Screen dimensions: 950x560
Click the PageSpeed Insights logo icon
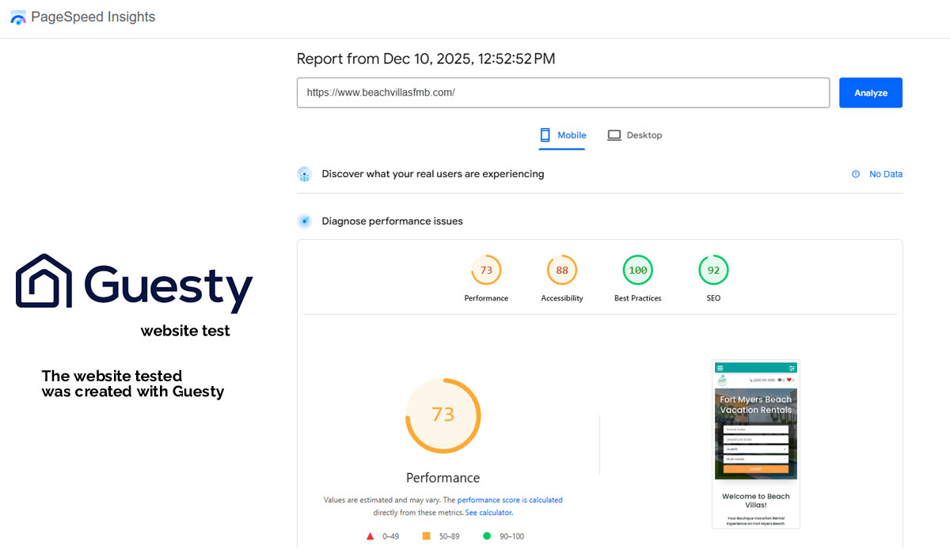click(18, 17)
